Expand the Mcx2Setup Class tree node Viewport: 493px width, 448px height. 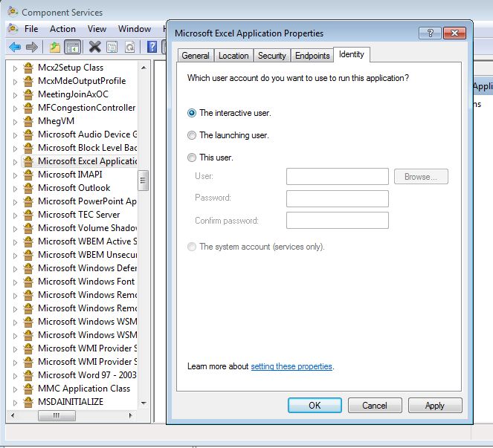point(15,68)
